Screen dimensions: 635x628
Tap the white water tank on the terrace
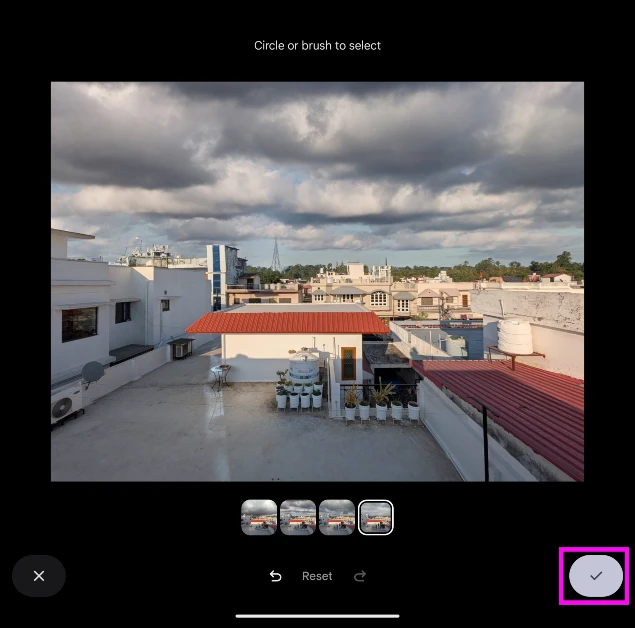point(304,366)
